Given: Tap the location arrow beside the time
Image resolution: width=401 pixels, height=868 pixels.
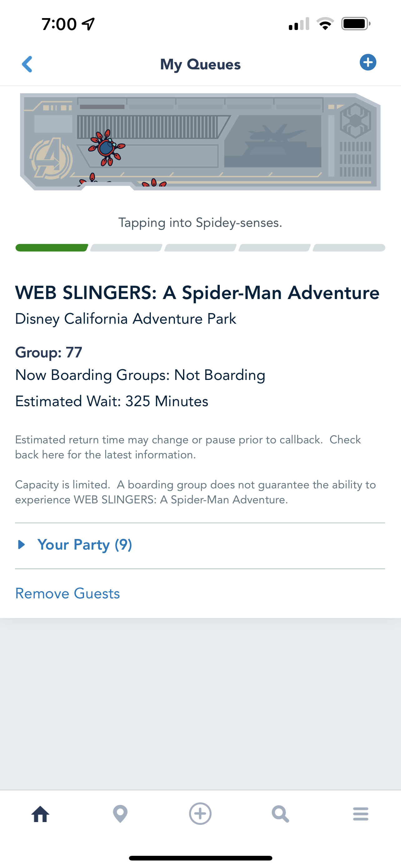Looking at the screenshot, I should click(x=89, y=24).
